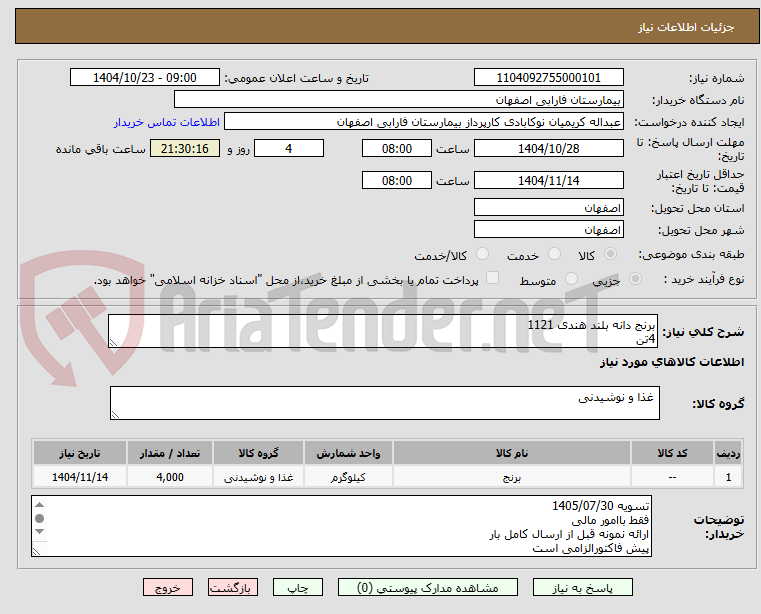Screen dimensions: 761x614
Task: Click the requester عبداله کریمیان field
Action: click(424, 122)
